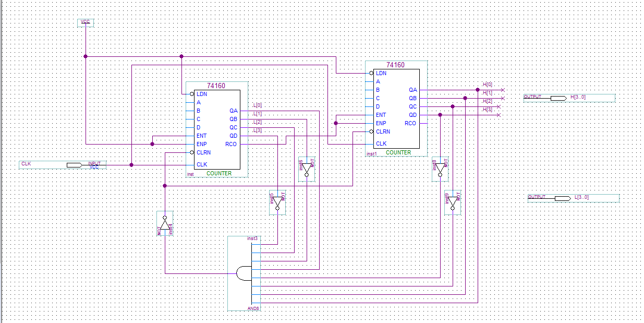Select the ENT port on right counter
This screenshot has width=644, height=323.
coord(381,115)
